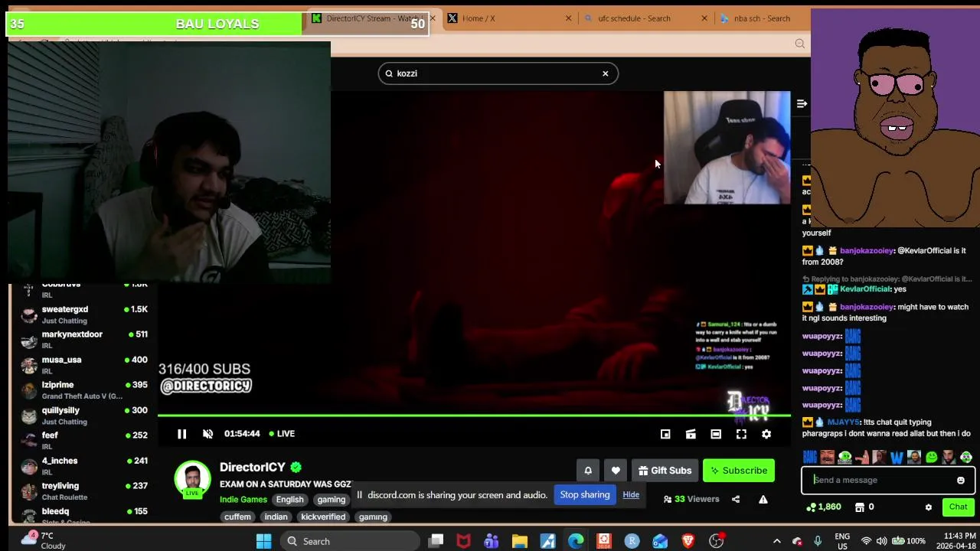Jump to LIVE on the stream
The height and width of the screenshot is (551, 980).
pos(282,434)
